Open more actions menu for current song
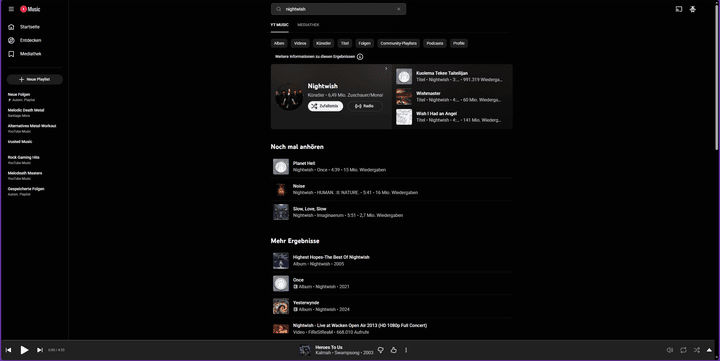Screen dimensions: 720x361 click(x=406, y=350)
